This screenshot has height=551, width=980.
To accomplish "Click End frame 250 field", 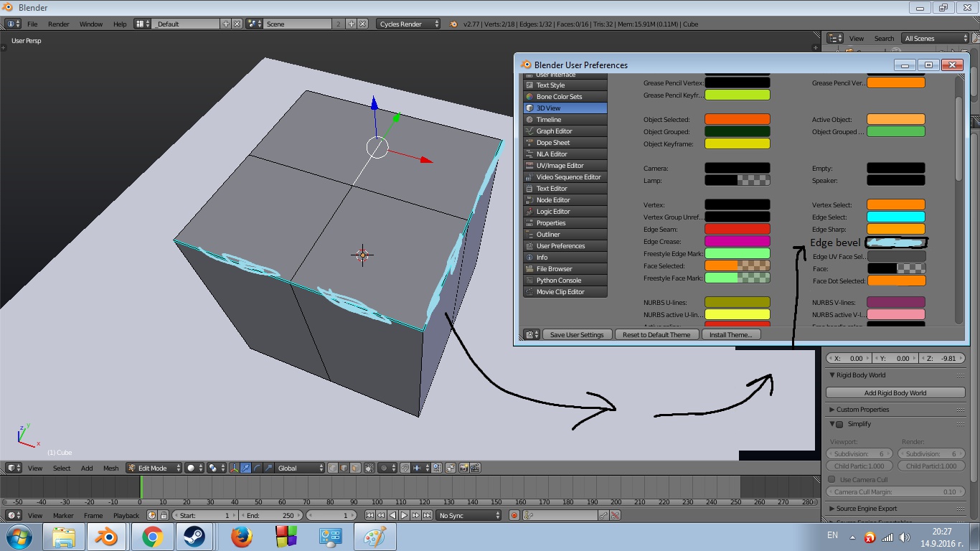I will click(271, 515).
